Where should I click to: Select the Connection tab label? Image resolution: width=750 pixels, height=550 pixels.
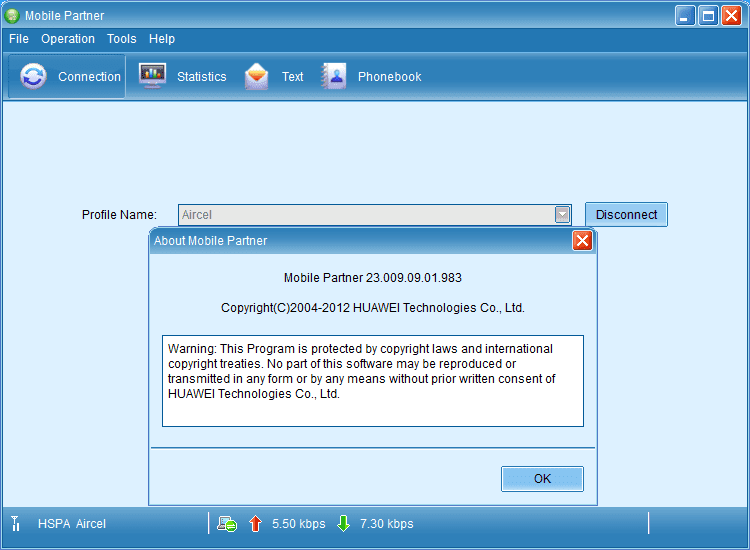(x=89, y=77)
